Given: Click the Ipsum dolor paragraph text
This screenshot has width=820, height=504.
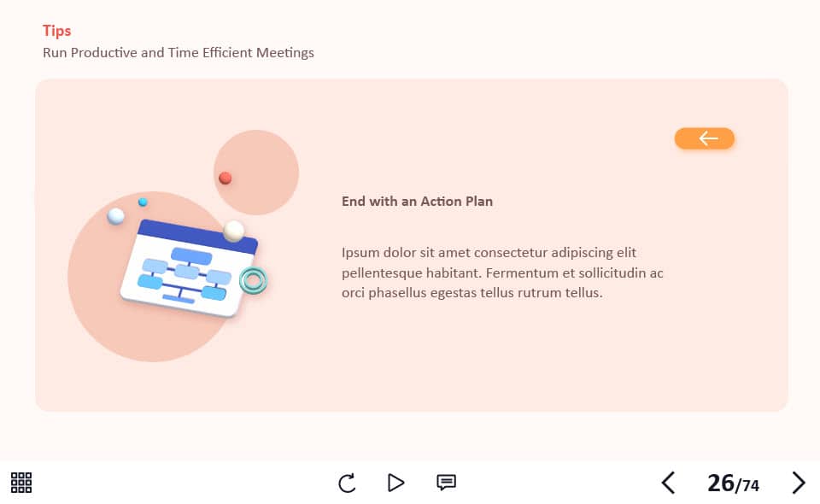Looking at the screenshot, I should tap(502, 273).
